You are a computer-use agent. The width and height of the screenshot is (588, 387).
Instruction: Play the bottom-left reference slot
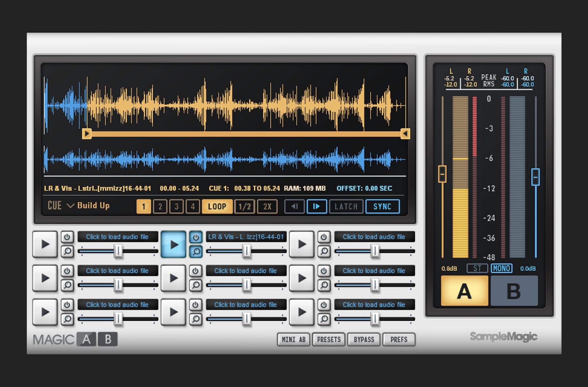coord(45,312)
